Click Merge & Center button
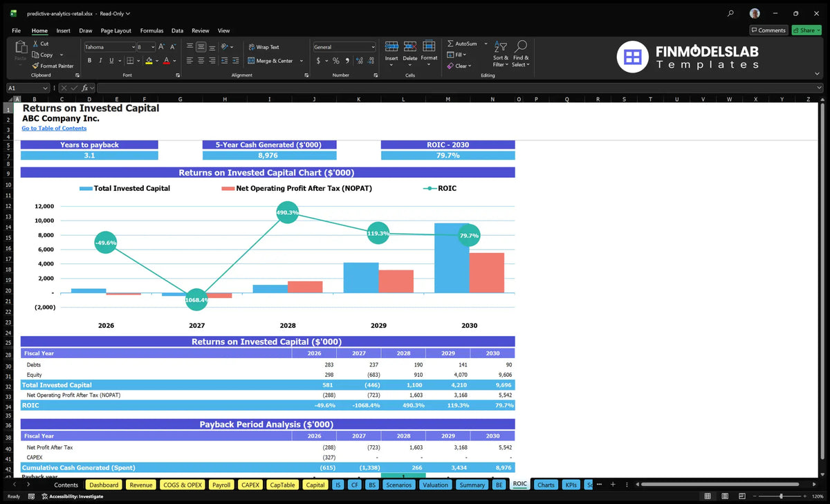Image resolution: width=830 pixels, height=504 pixels. pos(270,61)
